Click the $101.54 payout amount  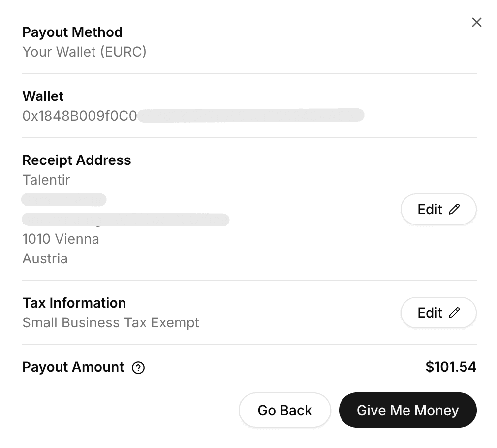(x=450, y=367)
